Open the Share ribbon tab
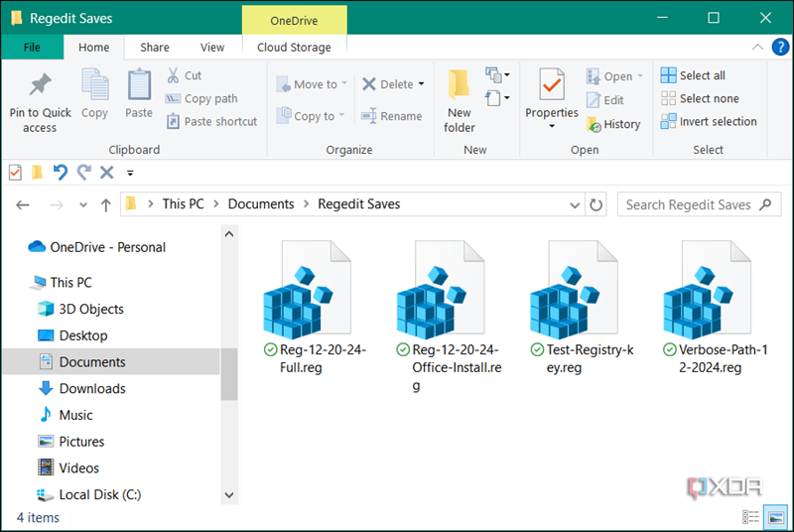 point(155,47)
